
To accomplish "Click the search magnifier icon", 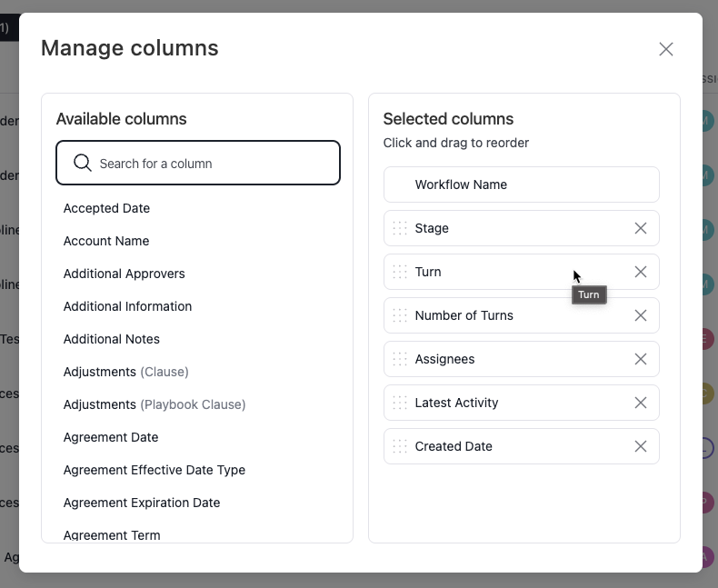I will (82, 164).
